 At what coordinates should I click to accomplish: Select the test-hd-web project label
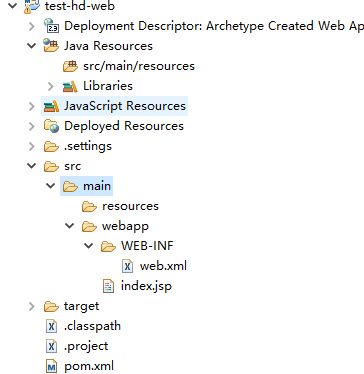coord(80,6)
